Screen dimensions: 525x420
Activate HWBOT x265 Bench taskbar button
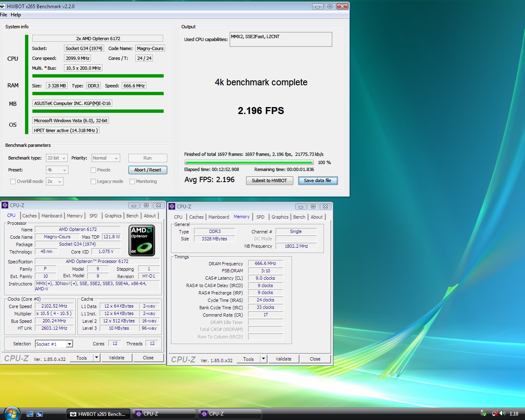tap(98, 414)
